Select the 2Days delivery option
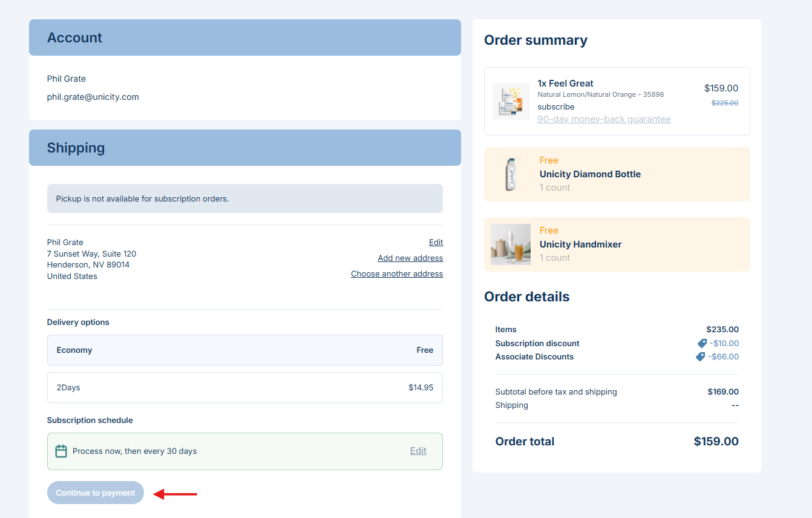The height and width of the screenshot is (518, 812). point(244,387)
